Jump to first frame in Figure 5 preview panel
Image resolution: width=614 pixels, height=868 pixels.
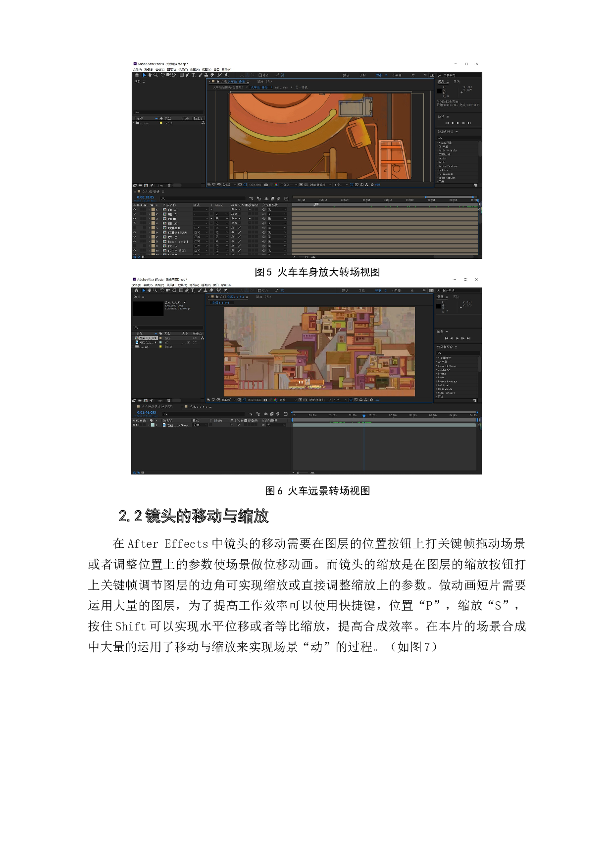coord(447,123)
